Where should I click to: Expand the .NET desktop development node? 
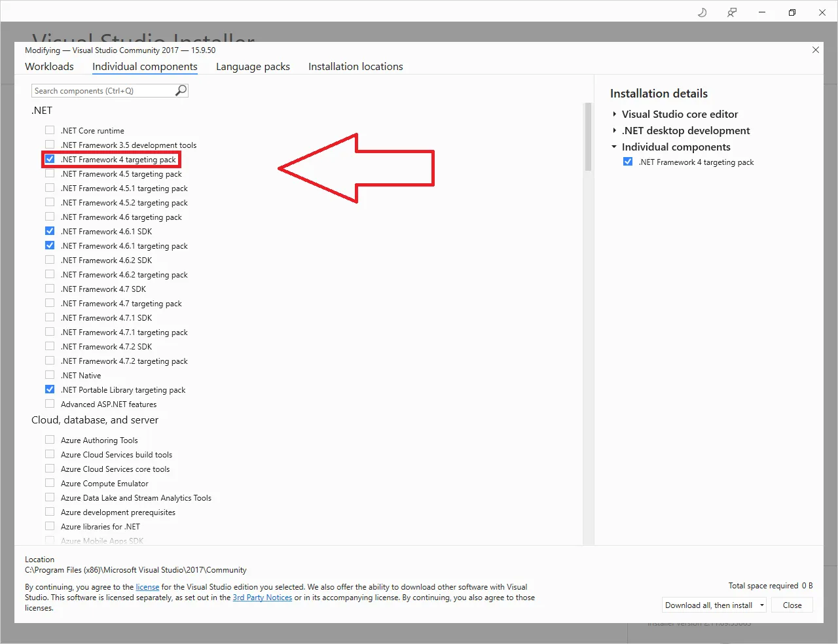614,131
